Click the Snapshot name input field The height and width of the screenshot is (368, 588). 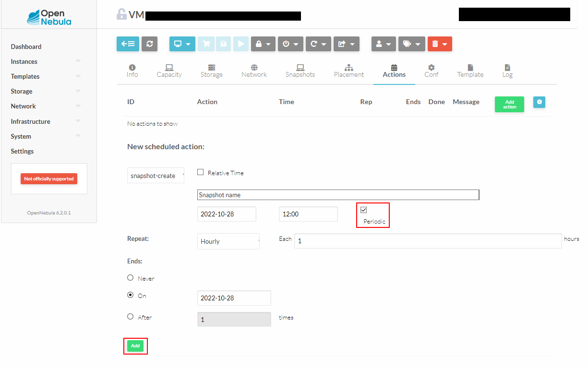click(338, 195)
